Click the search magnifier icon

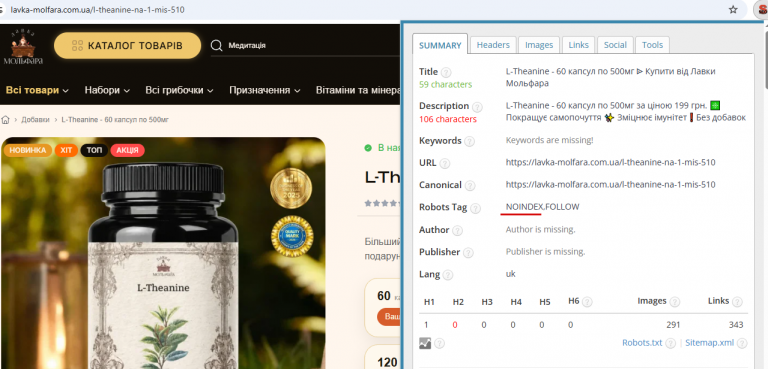click(216, 46)
